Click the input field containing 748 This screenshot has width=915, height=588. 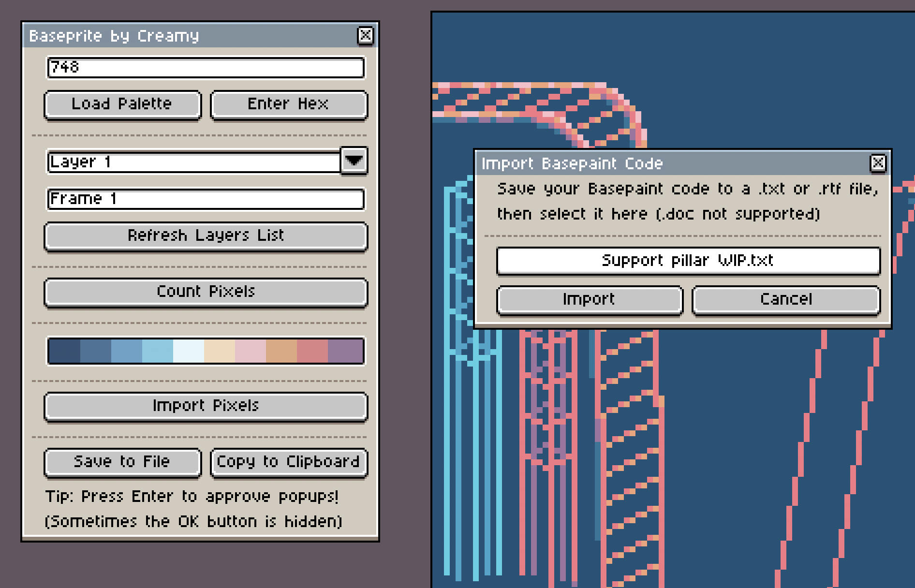206,67
